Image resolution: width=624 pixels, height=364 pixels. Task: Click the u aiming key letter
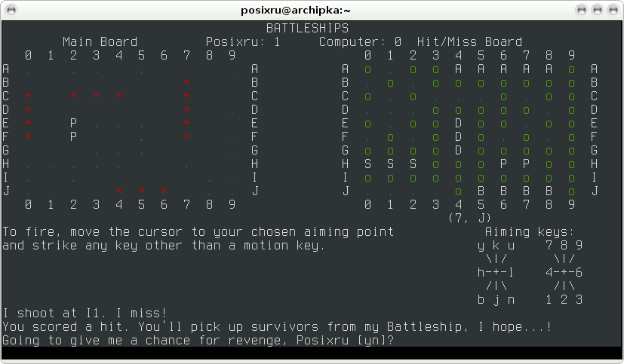pyautogui.click(x=511, y=246)
